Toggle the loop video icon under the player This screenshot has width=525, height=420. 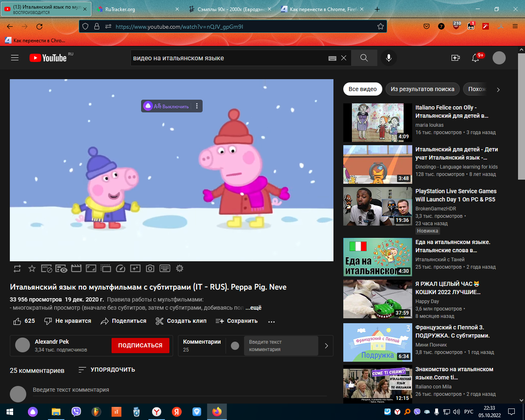pyautogui.click(x=17, y=269)
